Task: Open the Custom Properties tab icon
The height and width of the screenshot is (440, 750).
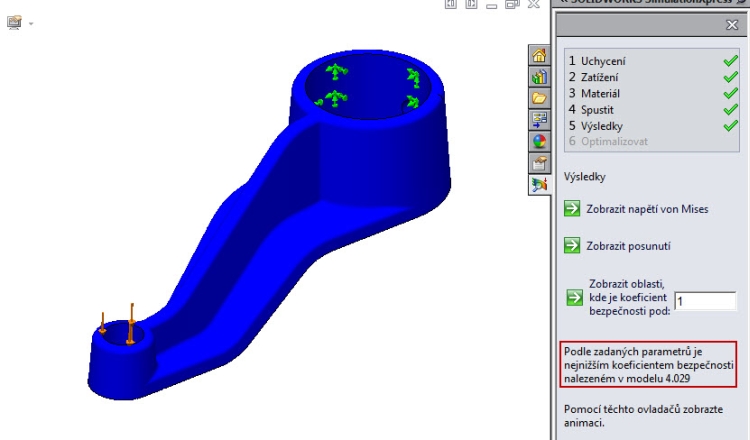Action: (x=539, y=163)
